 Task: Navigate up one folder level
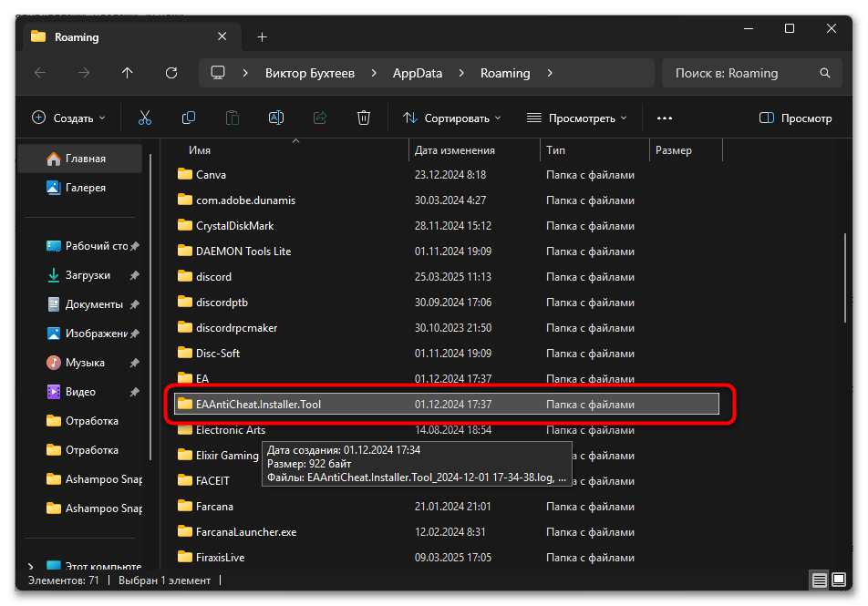click(128, 73)
